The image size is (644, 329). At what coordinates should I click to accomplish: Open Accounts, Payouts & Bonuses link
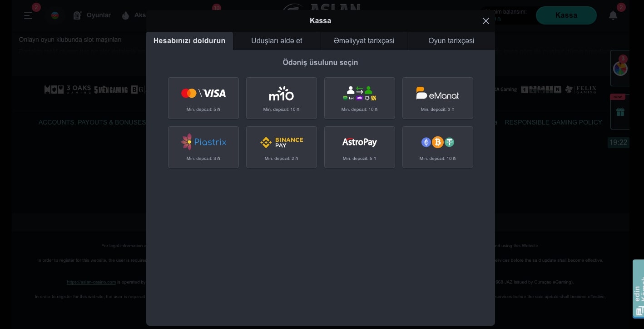pos(92,122)
